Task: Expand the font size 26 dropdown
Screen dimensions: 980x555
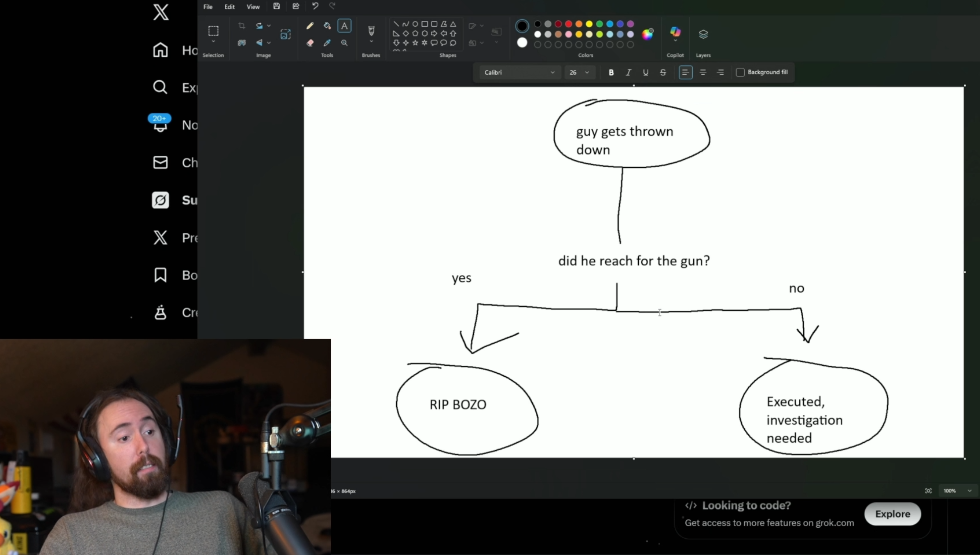Action: click(x=587, y=72)
